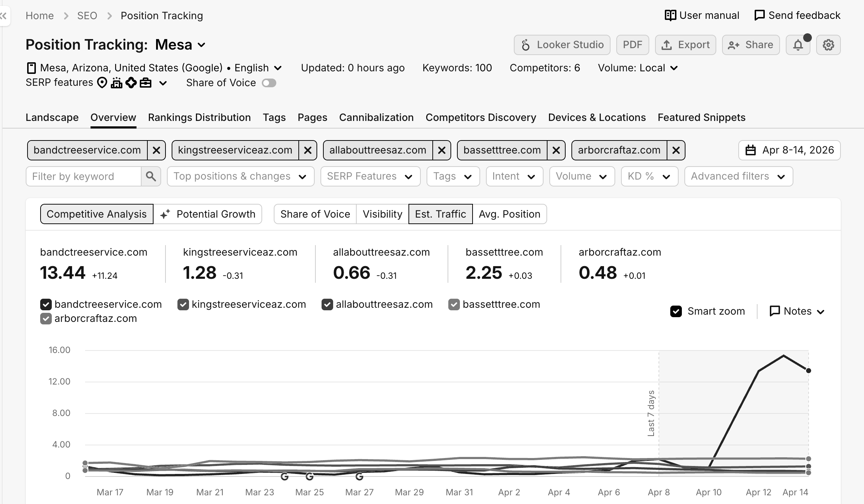Expand the SERP features chevron
Viewport: 864px width, 504px height.
tap(163, 83)
